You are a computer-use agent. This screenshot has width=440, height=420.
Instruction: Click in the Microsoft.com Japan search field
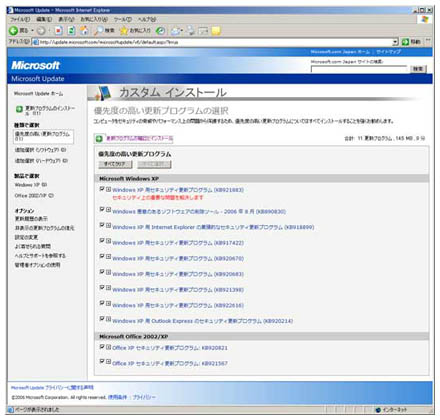[359, 69]
